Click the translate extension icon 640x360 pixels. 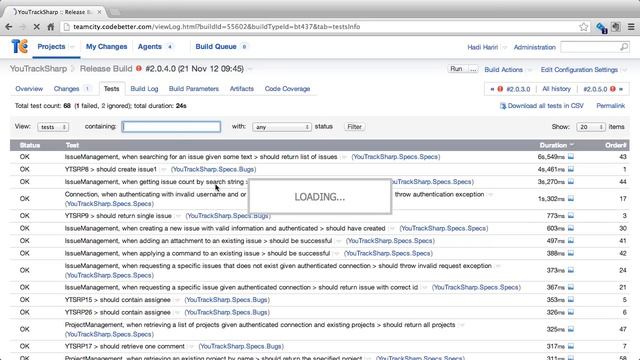(601, 27)
